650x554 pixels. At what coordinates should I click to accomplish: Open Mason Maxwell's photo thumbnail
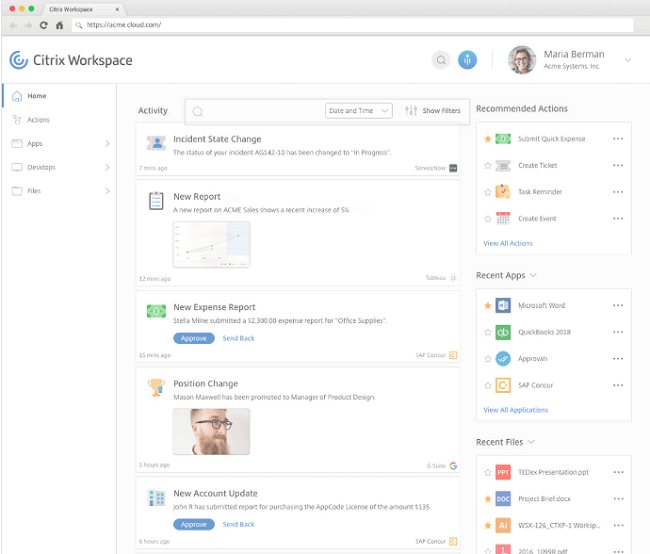tap(211, 431)
